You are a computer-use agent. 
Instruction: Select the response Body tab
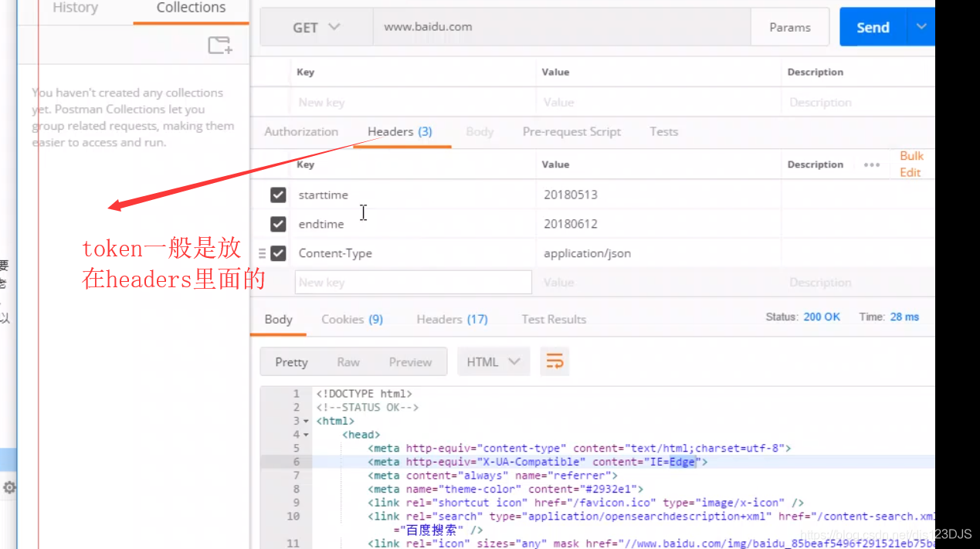pos(278,319)
